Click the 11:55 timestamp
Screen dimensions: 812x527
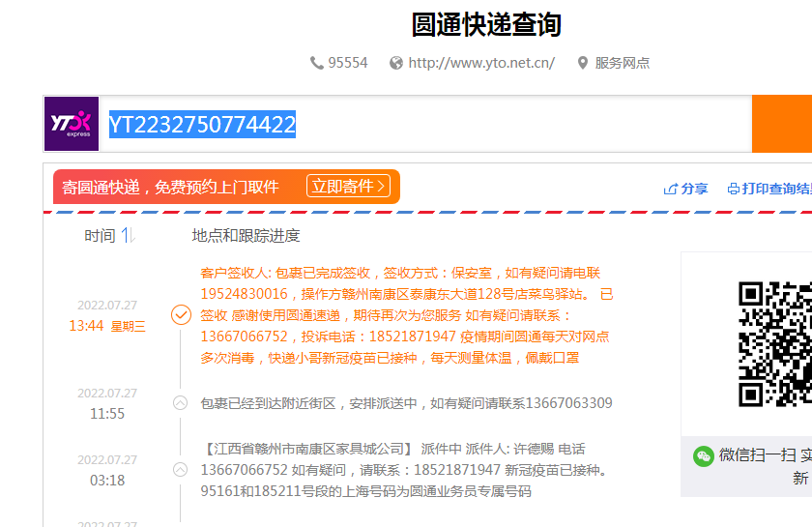tap(107, 414)
